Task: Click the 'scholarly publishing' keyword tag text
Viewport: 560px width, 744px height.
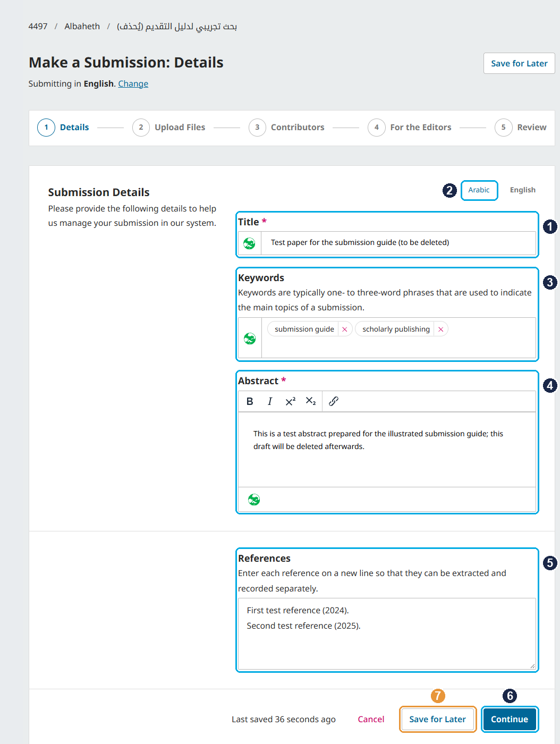Action: pos(396,329)
